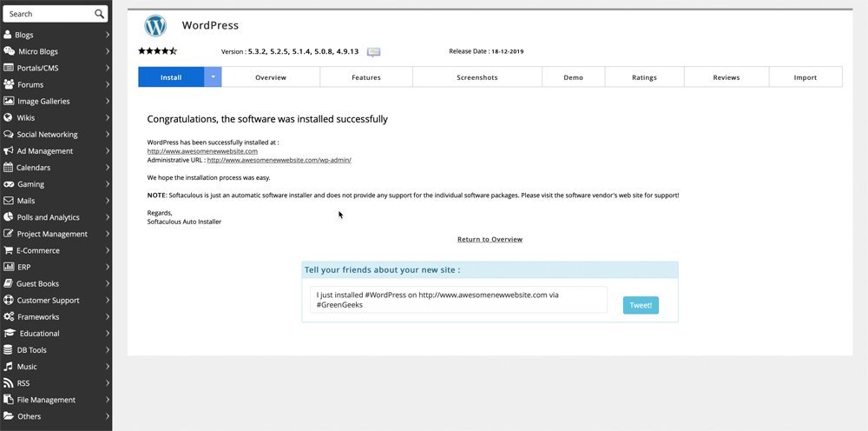Open the Import tab
This screenshot has height=431, width=868.
click(806, 77)
